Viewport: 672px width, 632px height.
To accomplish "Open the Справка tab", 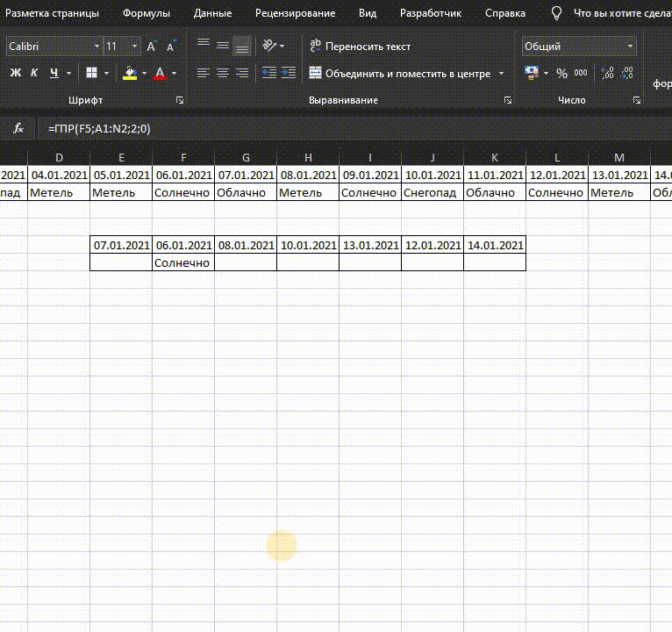I will click(505, 13).
